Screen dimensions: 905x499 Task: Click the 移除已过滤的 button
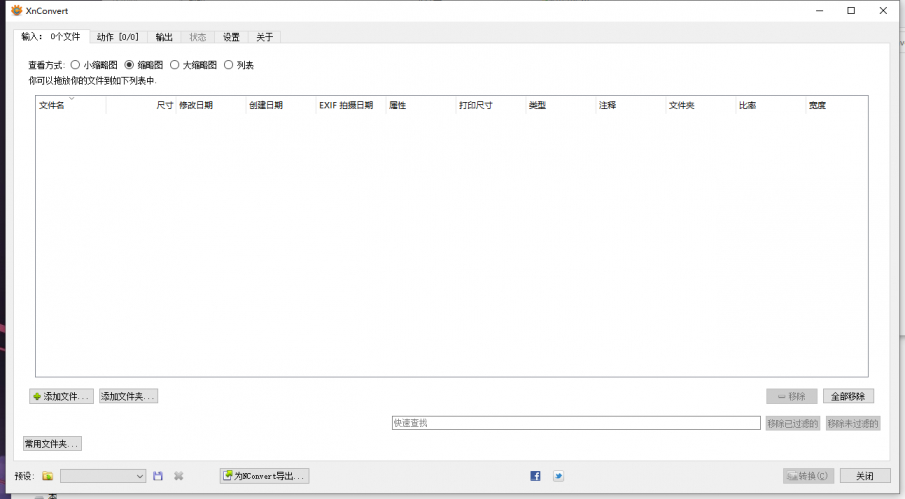tap(792, 423)
